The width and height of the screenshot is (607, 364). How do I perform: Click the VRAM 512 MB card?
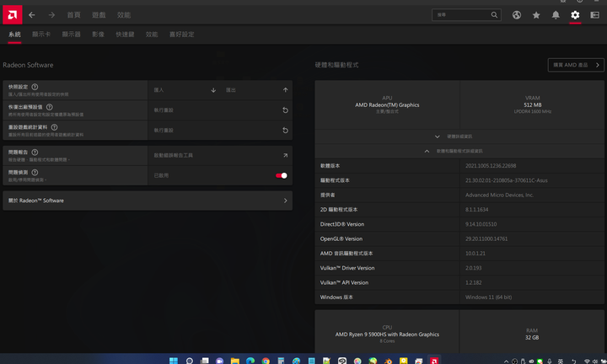click(x=532, y=104)
